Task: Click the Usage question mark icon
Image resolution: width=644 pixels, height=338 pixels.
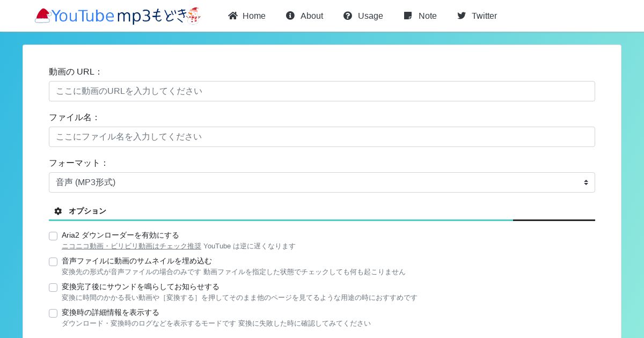Action: 348,16
